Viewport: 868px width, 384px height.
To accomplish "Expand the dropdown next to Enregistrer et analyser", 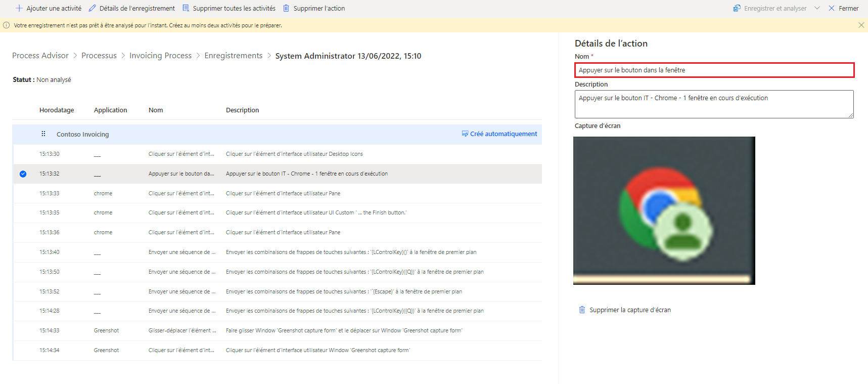I will click(817, 9).
